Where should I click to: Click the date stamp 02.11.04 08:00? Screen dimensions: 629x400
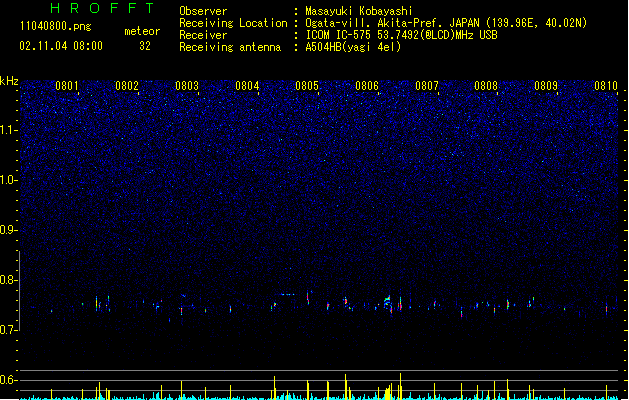click(61, 46)
